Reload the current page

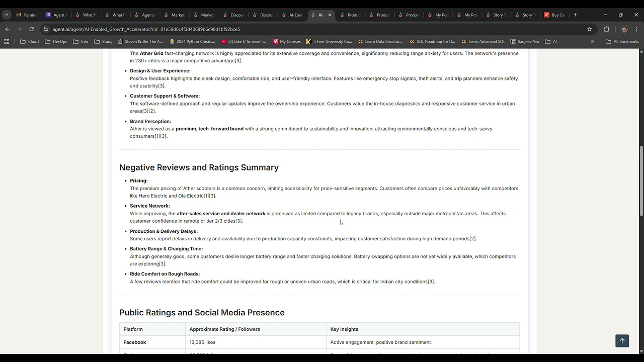click(x=31, y=29)
